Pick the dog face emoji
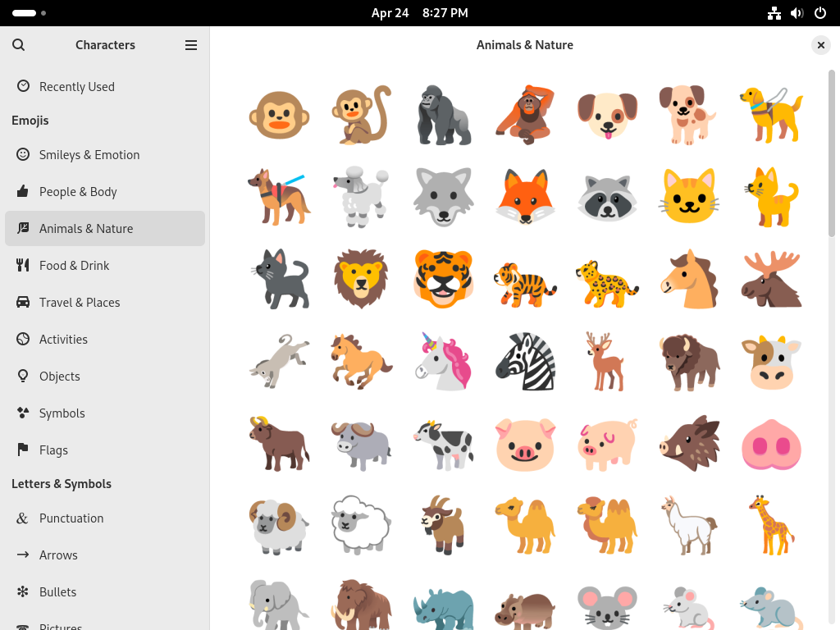The image size is (840, 630). coord(607,115)
